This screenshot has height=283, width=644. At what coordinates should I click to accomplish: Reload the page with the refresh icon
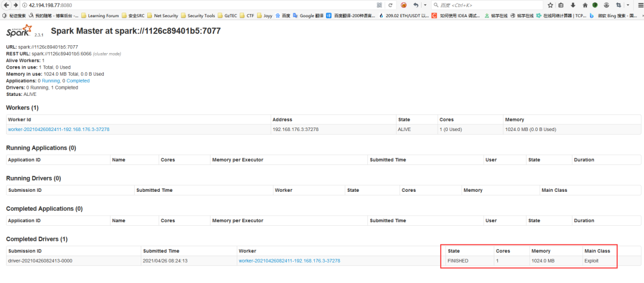pos(390,5)
